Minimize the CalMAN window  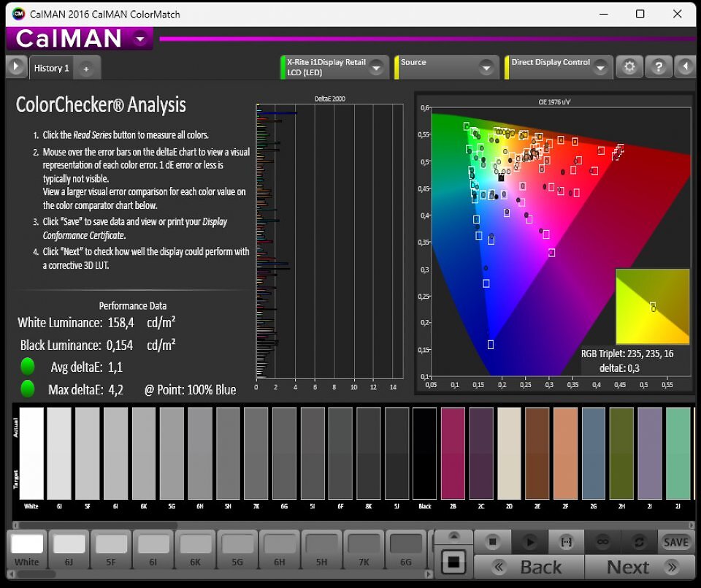pyautogui.click(x=604, y=14)
